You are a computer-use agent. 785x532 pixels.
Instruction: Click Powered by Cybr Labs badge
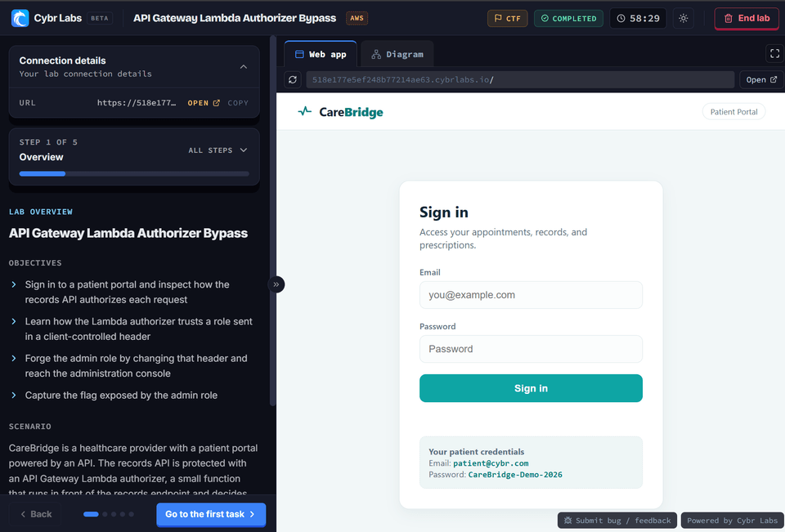732,521
